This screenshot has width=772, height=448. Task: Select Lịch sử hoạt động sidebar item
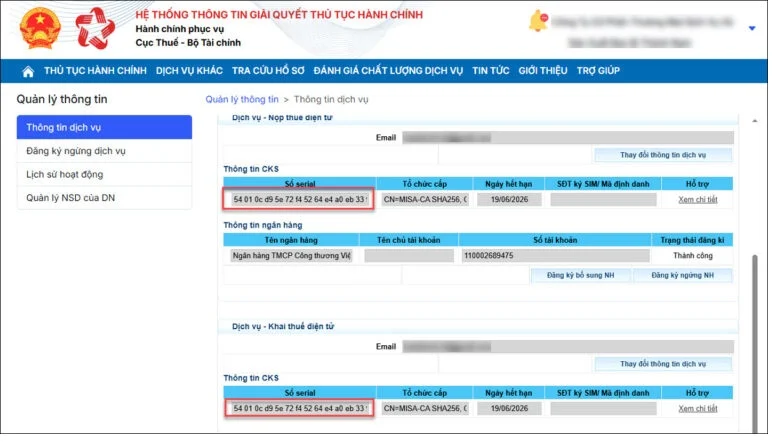104,174
